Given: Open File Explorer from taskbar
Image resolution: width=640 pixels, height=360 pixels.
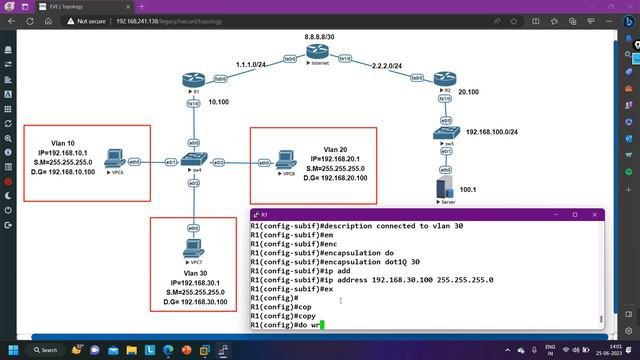Looking at the screenshot, I should (131, 350).
